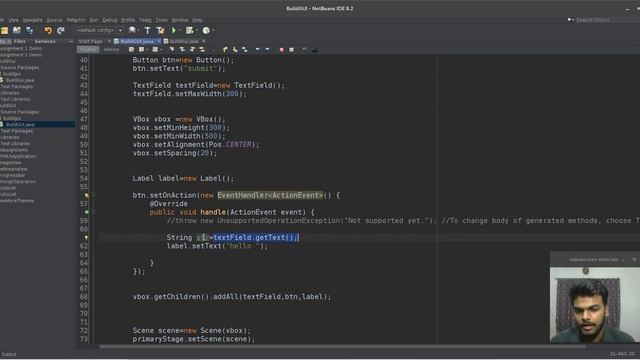Redo the last undone edit
Viewport: 640px width, 360px height.
[61, 30]
